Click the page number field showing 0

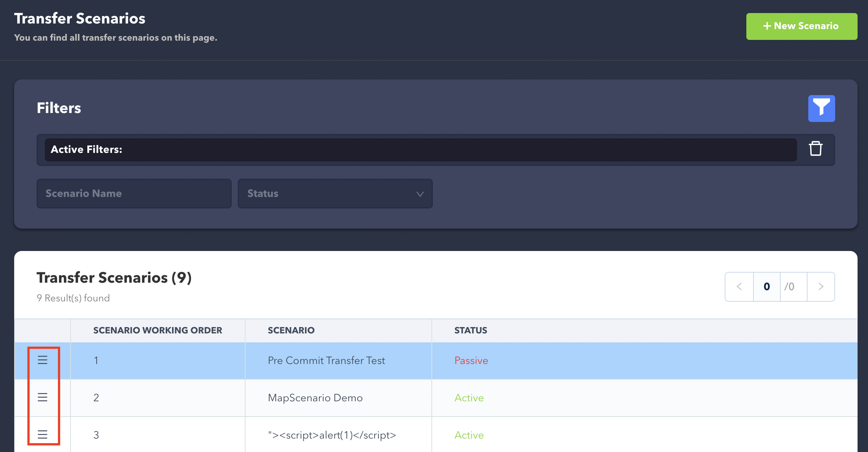coord(767,286)
